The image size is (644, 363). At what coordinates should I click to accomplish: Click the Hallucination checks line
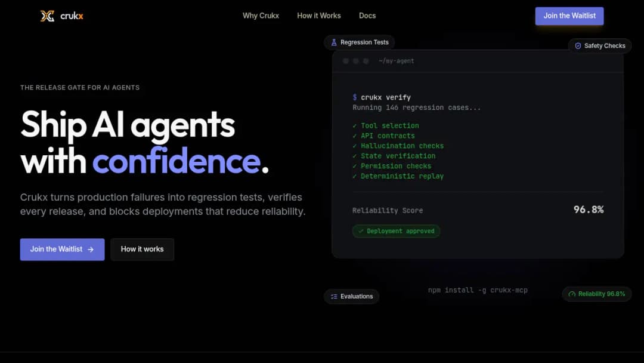coord(398,146)
